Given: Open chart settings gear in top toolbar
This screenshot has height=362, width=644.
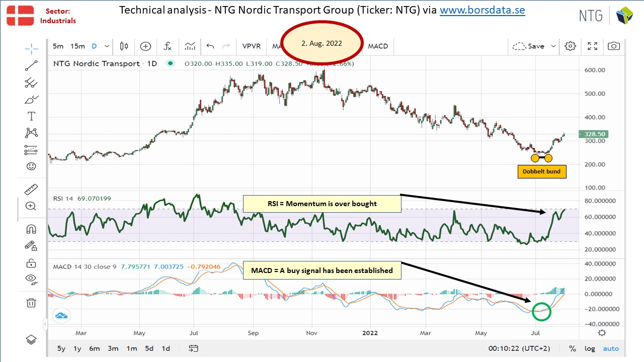Looking at the screenshot, I should [x=570, y=46].
